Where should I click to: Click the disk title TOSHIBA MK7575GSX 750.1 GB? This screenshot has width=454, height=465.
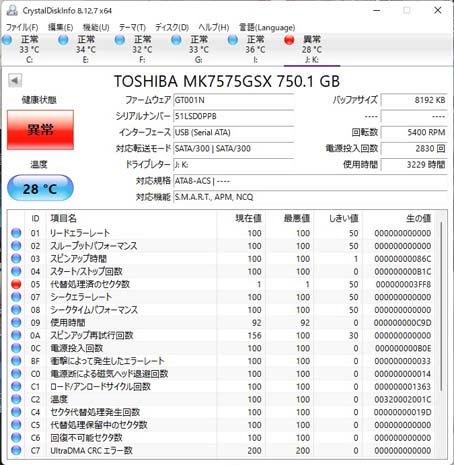[227, 81]
